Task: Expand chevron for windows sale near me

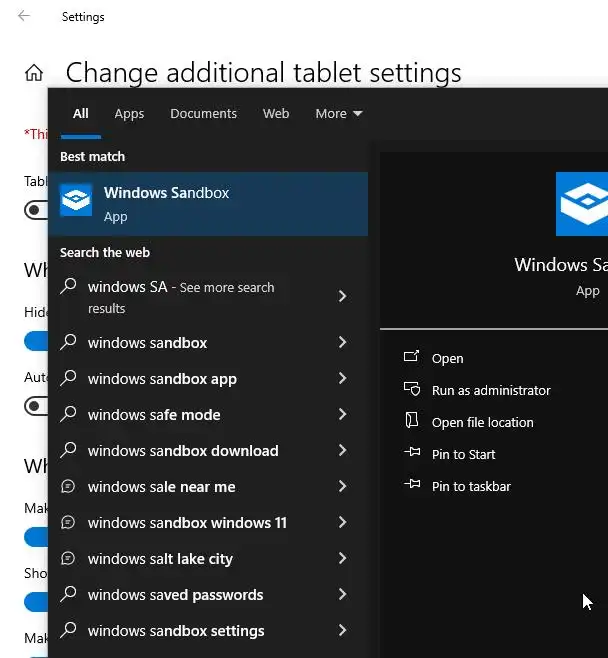Action: (x=342, y=487)
